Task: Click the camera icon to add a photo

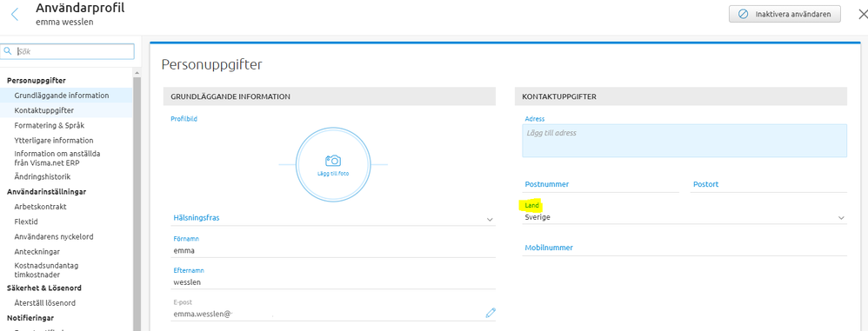Action: coord(333,161)
